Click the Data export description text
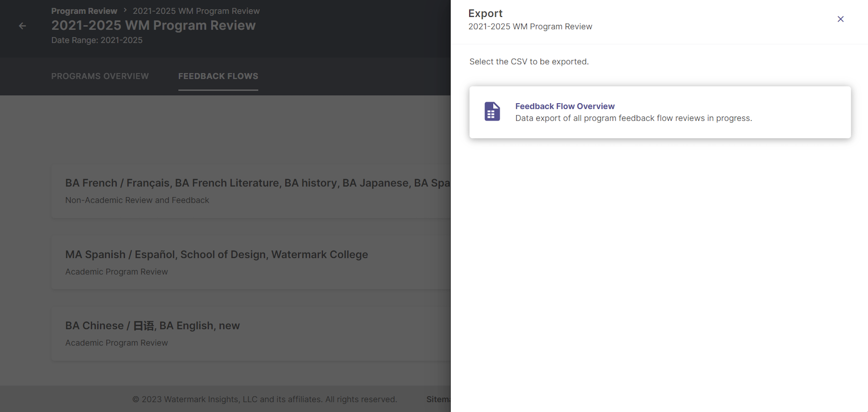The image size is (868, 412). click(x=633, y=118)
